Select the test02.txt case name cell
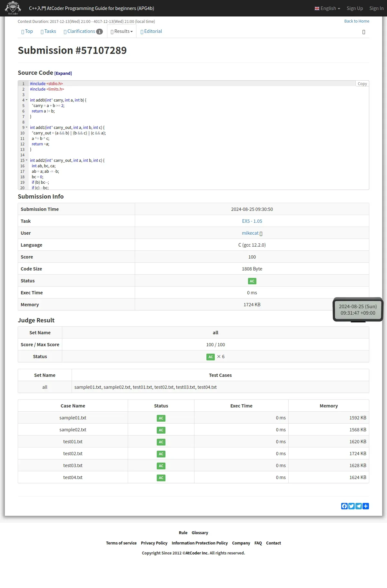This screenshot has height=588, width=387. point(73,454)
